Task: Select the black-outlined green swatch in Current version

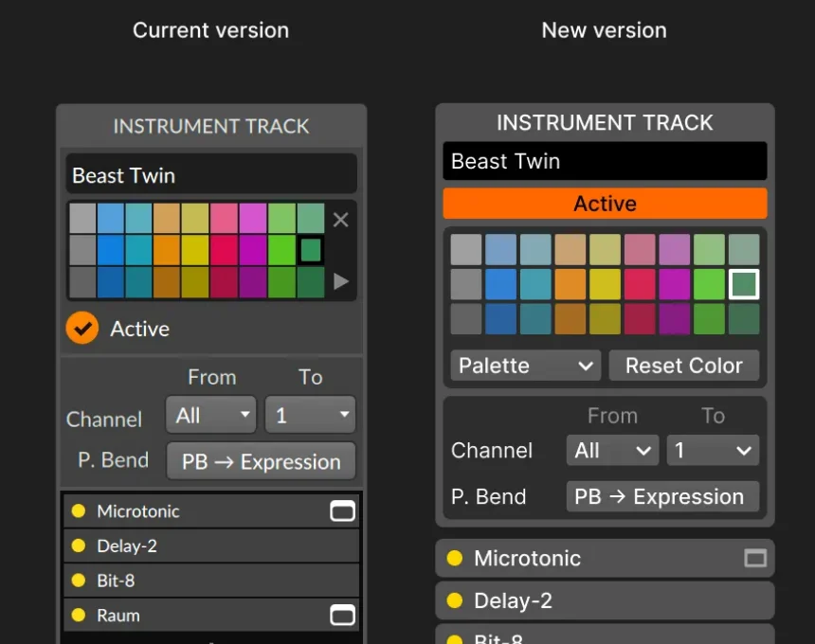Action: [x=310, y=250]
